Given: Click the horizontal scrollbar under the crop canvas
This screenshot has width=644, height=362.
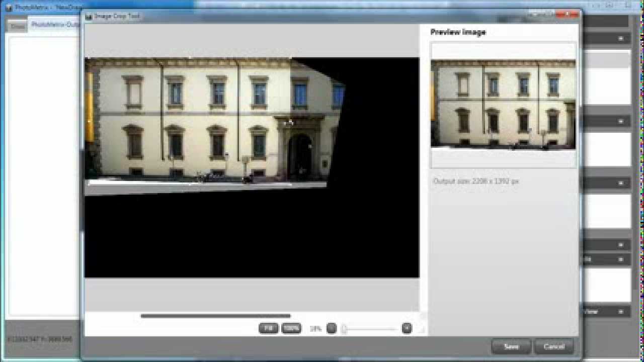Looking at the screenshot, I should [215, 316].
